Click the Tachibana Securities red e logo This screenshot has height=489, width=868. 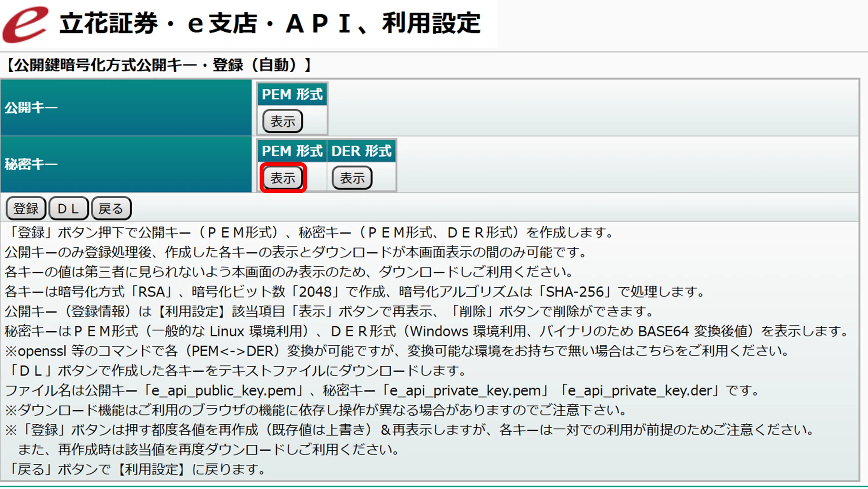(x=25, y=24)
